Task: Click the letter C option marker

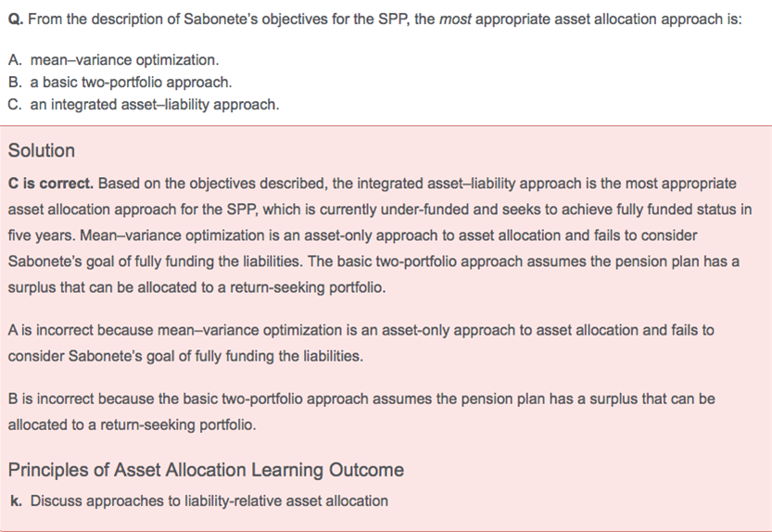Action: coord(14,105)
